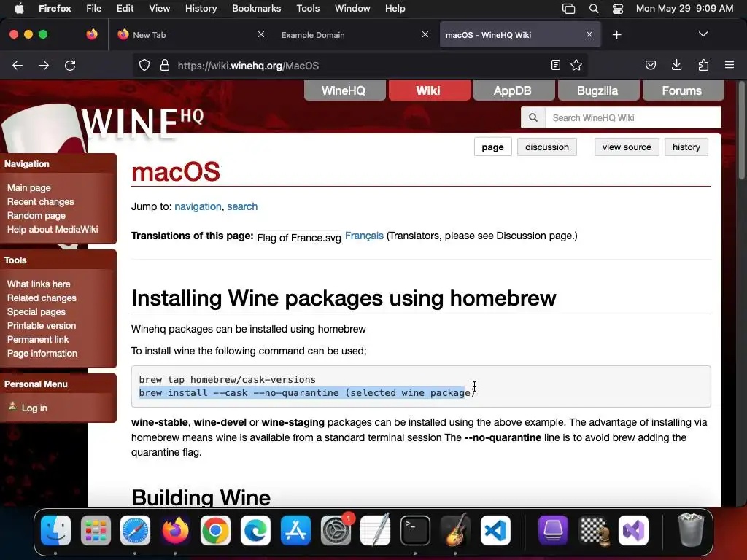Open a new tab with plus button

(x=616, y=35)
